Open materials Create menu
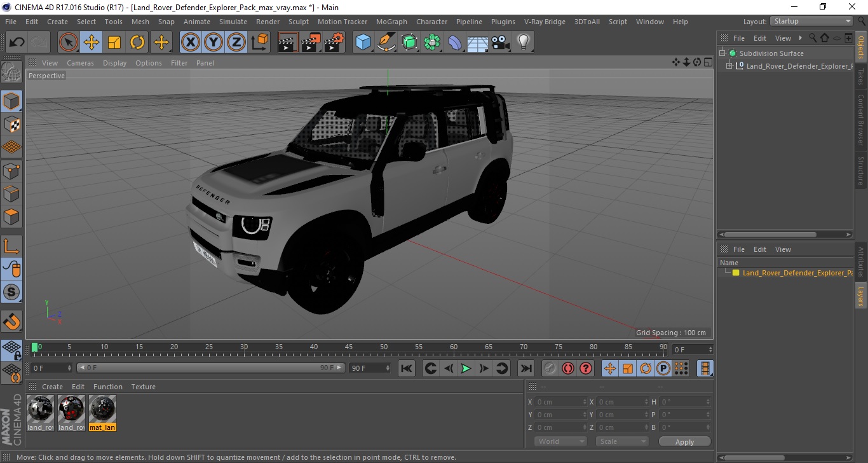The image size is (868, 463). pyautogui.click(x=52, y=387)
